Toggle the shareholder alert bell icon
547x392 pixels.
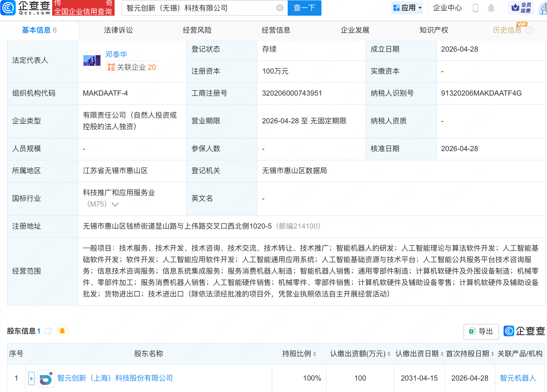pos(62,331)
